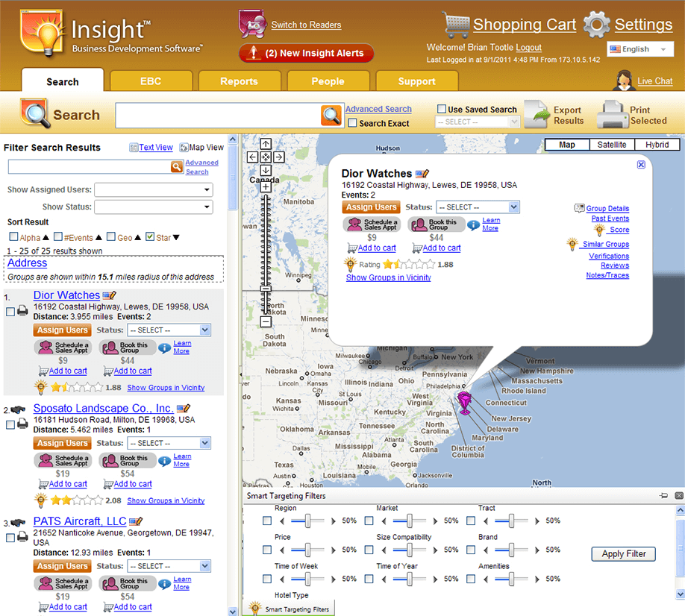Open Status dropdown for PATS Aircraft result
This screenshot has width=685, height=616.
pos(169,566)
